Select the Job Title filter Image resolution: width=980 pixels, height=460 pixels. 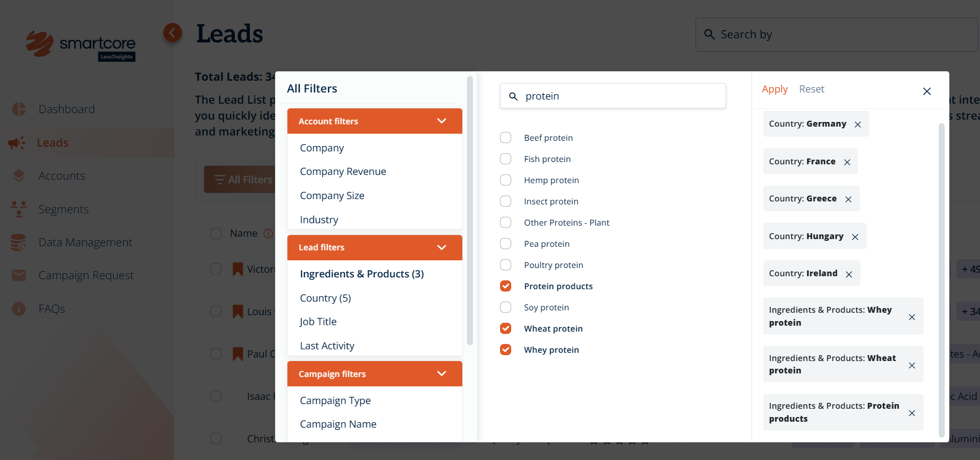coord(318,322)
